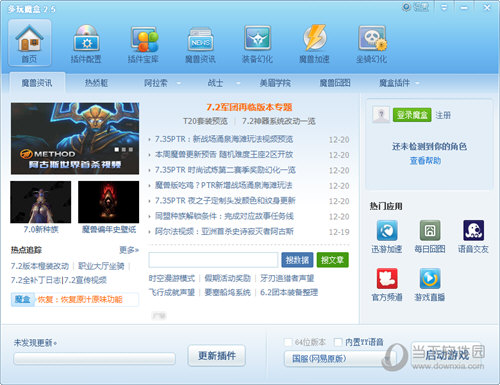Image resolution: width=500 pixels, height=385 pixels.
Task: Click the blue 搜数据 search button
Action: (297, 260)
